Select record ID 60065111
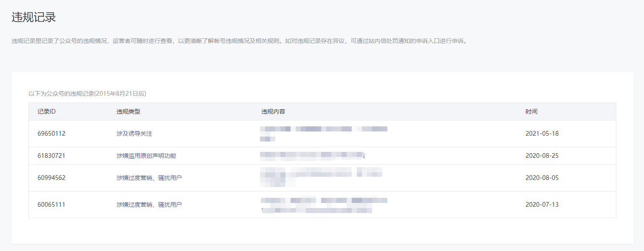 (51, 205)
